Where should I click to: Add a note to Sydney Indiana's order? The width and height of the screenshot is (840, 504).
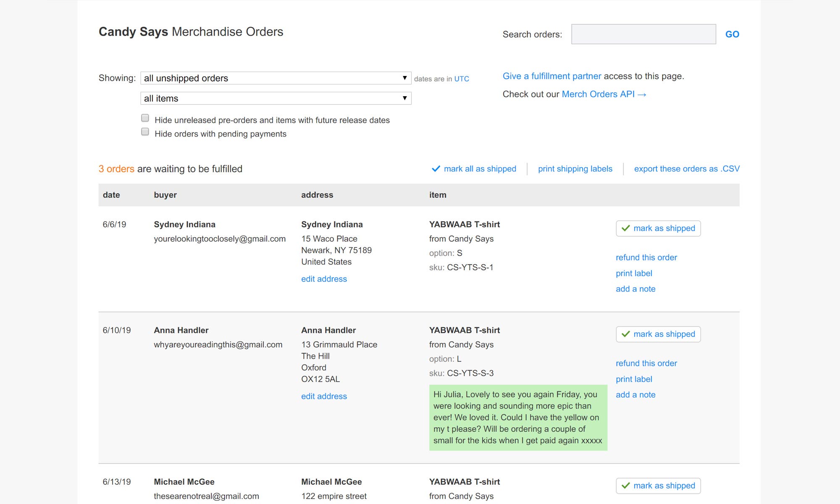tap(635, 289)
